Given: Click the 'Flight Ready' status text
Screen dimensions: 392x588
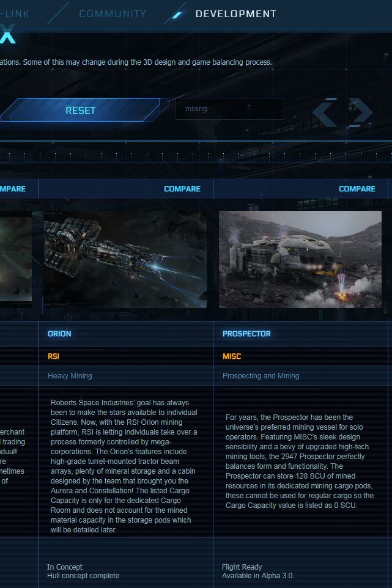Looking at the screenshot, I should coord(242,567).
